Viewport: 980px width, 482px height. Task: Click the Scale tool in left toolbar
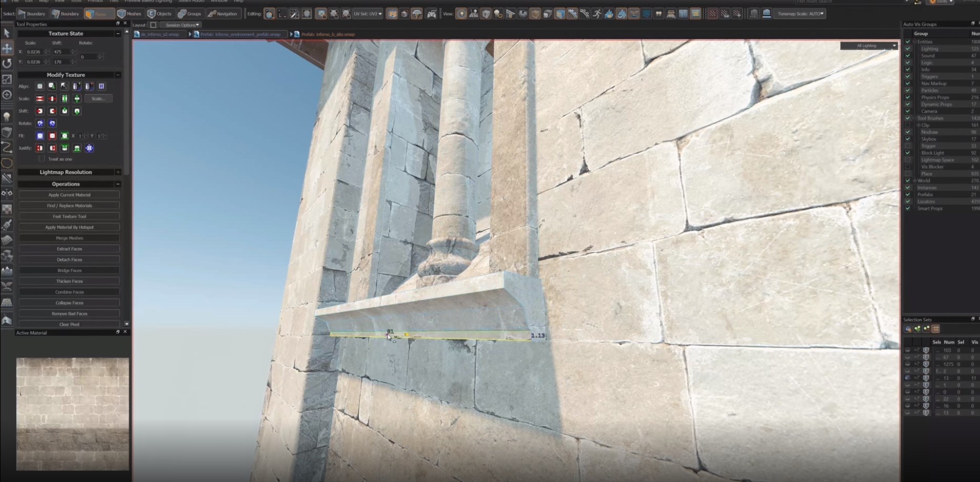point(7,79)
